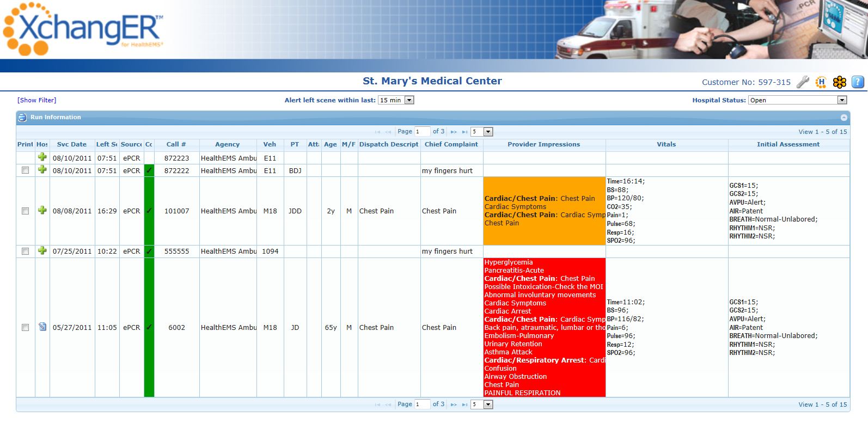Click green plus icon for call 101007
This screenshot has width=868, height=423.
pos(42,211)
